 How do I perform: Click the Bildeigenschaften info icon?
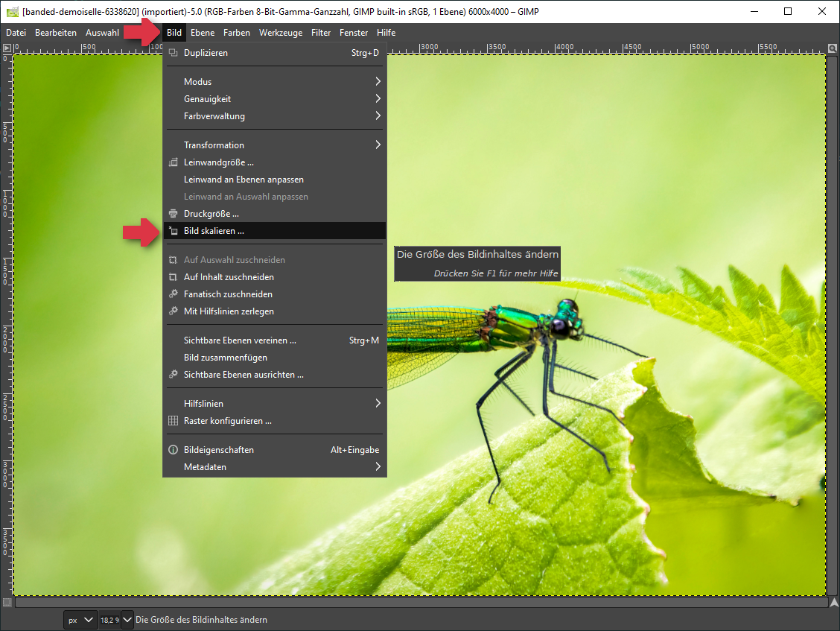[173, 450]
